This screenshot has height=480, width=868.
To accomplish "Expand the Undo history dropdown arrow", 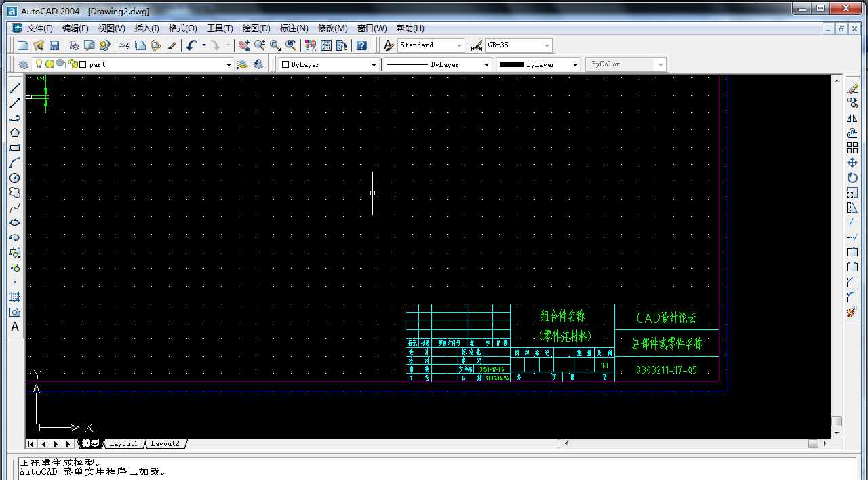I will pos(203,45).
